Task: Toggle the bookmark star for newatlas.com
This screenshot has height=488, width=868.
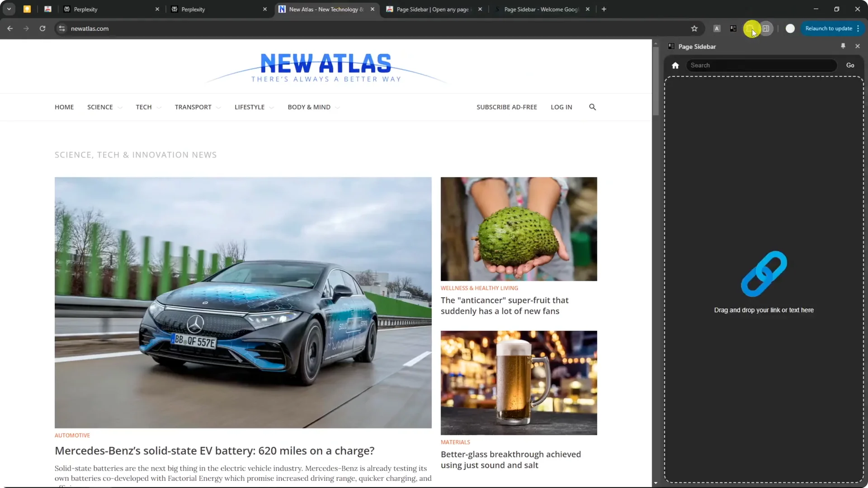Action: [x=694, y=28]
